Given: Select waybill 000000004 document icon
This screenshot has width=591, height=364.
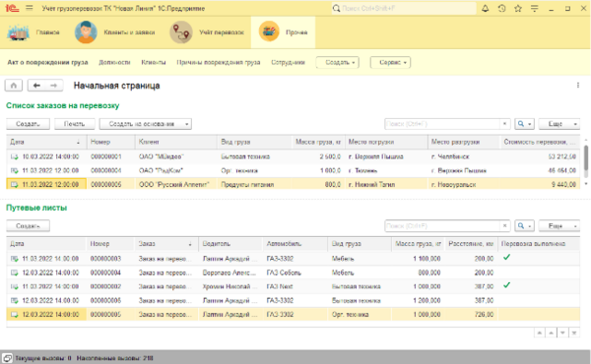Looking at the screenshot, I should [15, 273].
